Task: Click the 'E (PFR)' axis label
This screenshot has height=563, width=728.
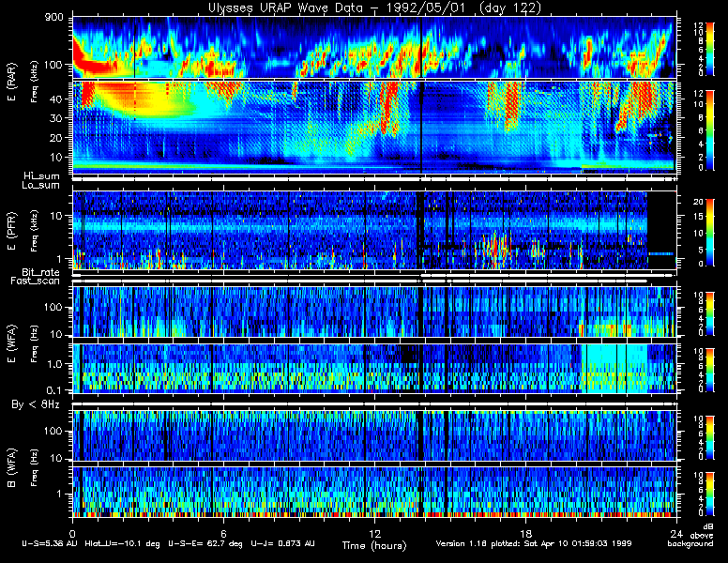Action: point(11,231)
